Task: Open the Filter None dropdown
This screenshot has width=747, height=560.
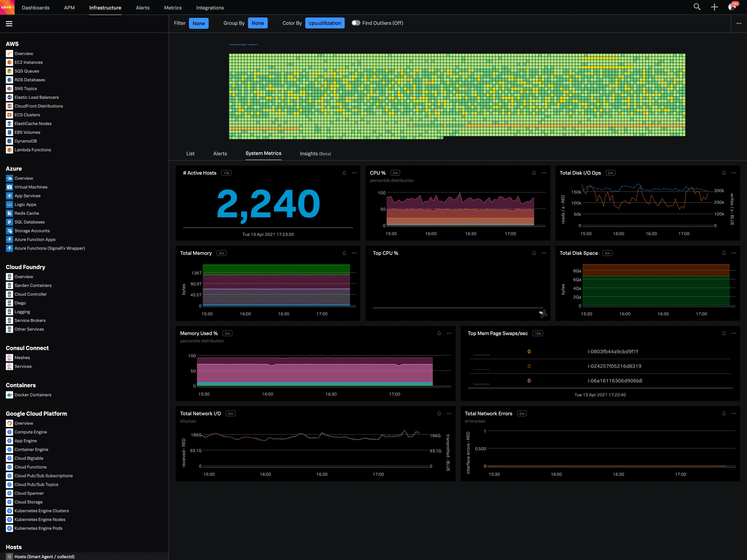Action: pyautogui.click(x=199, y=23)
